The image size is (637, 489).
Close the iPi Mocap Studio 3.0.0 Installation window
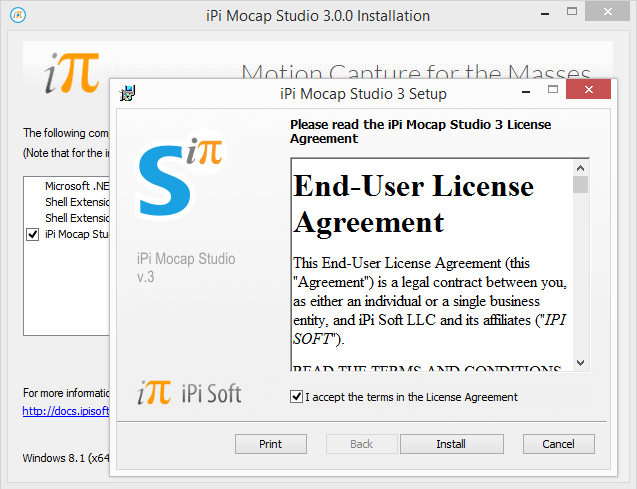tap(607, 11)
